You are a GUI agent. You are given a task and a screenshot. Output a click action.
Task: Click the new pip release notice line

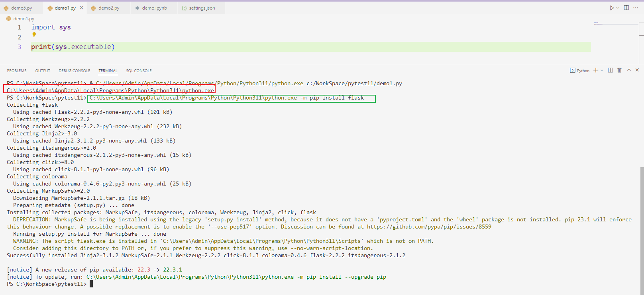(94, 270)
